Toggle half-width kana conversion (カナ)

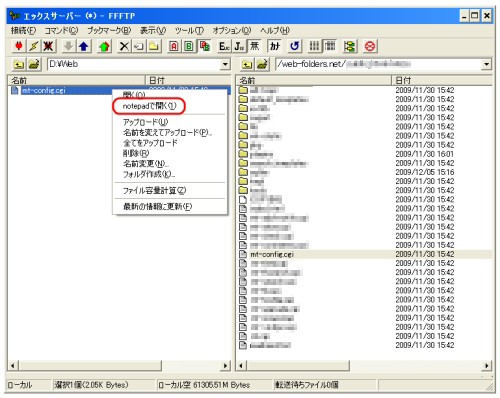[x=275, y=46]
